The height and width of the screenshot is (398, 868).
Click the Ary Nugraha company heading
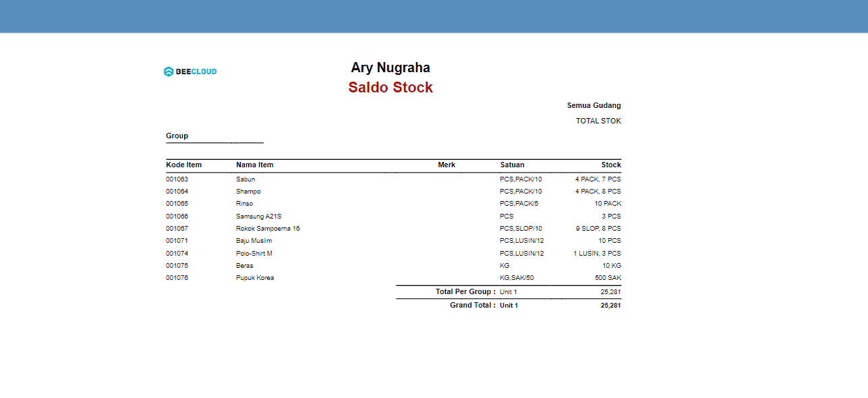390,68
